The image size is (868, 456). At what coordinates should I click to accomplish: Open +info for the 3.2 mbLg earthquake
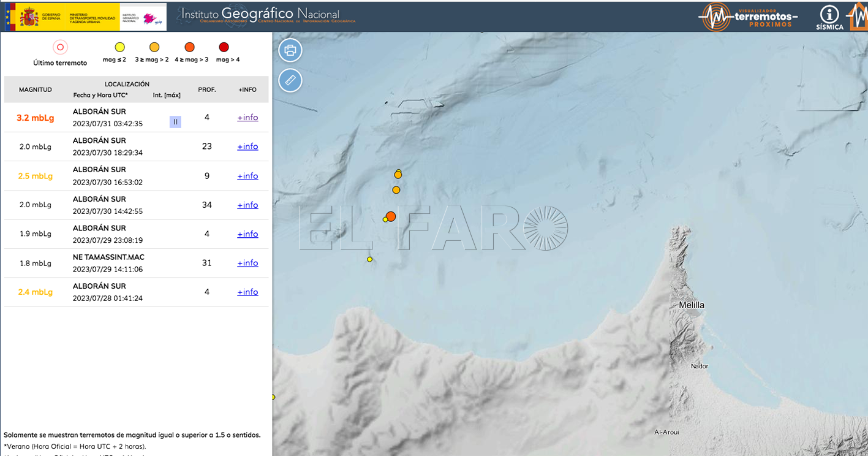[x=247, y=117]
